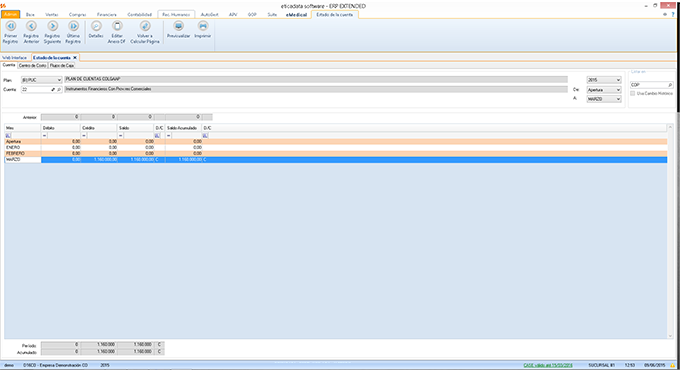Click the Cuenta number input field
Viewport: 680px width, 370px height.
point(36,90)
